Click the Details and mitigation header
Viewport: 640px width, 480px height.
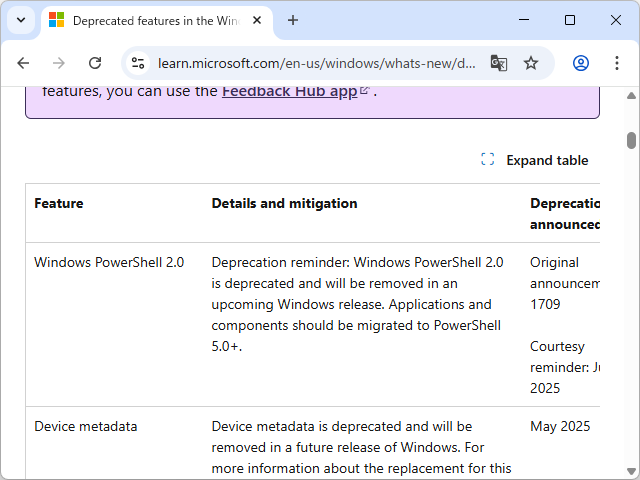(x=284, y=203)
